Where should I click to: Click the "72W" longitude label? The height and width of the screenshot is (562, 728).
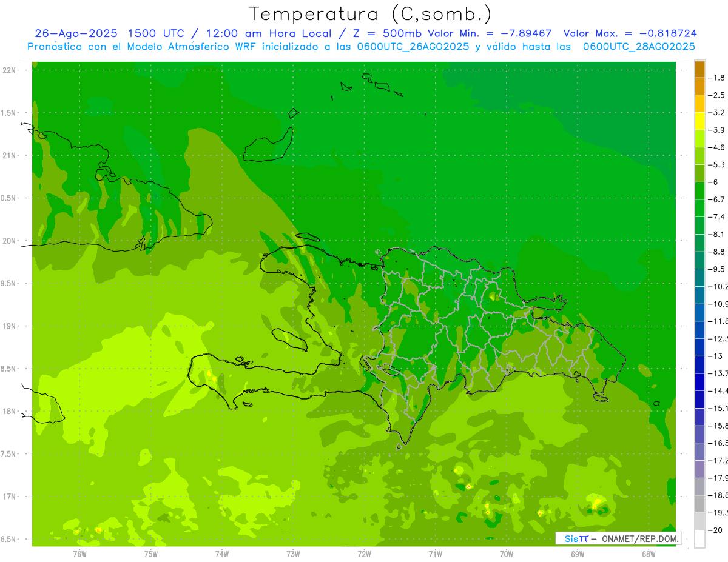point(365,554)
